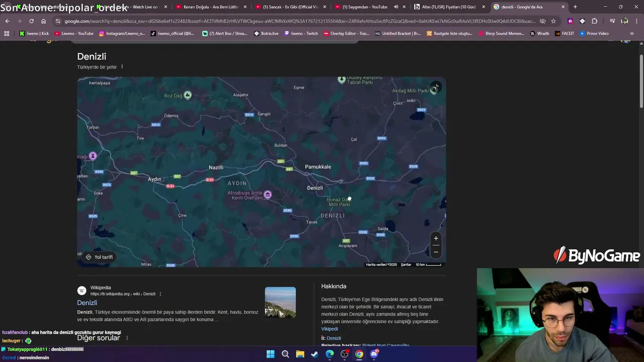Open the Instagram/Liweno bookmark
The height and width of the screenshot is (362, 644).
122,33
